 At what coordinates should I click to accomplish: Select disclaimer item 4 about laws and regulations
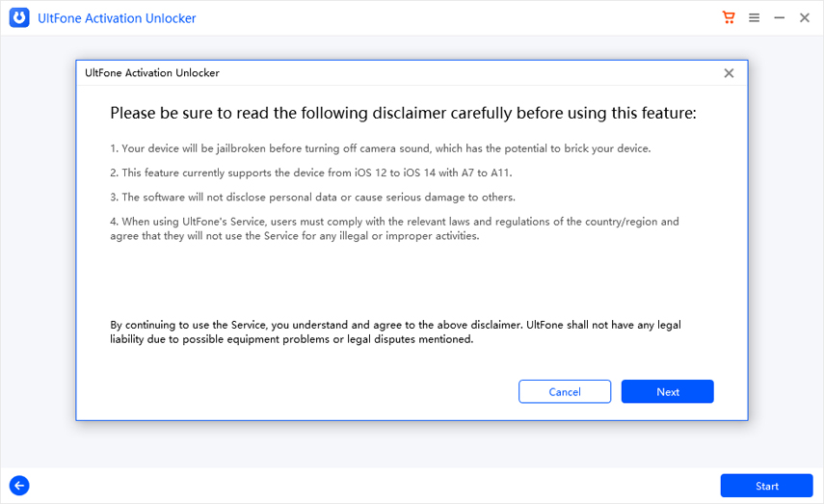click(394, 228)
